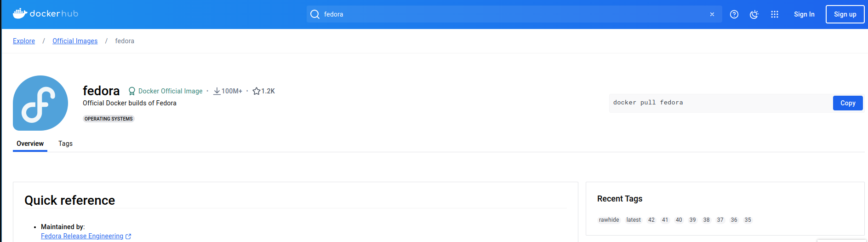The width and height of the screenshot is (868, 242).
Task: Select the 35 tag
Action: click(748, 220)
